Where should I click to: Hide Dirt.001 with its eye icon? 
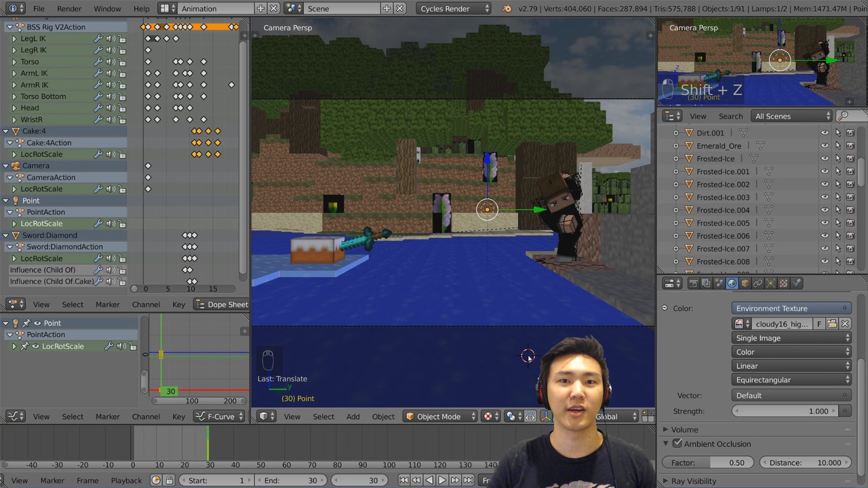point(825,133)
